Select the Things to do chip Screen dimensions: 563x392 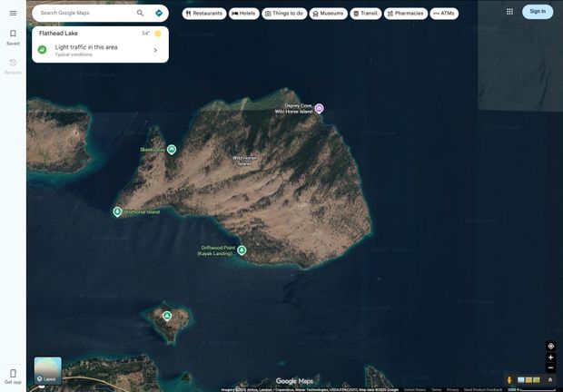(x=284, y=14)
